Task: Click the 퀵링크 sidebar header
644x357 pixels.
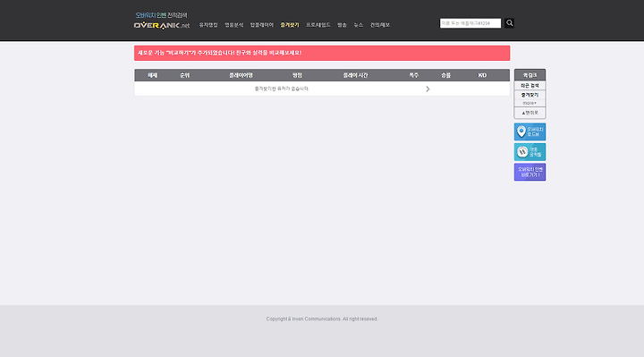Action: (530, 75)
